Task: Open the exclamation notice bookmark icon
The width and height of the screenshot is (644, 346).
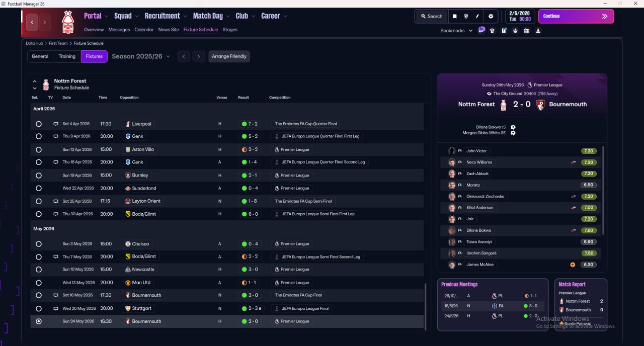Action: (504, 31)
